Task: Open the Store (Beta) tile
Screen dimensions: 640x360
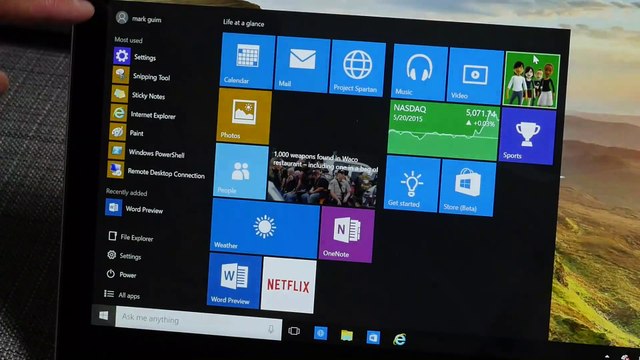Action: click(x=468, y=188)
